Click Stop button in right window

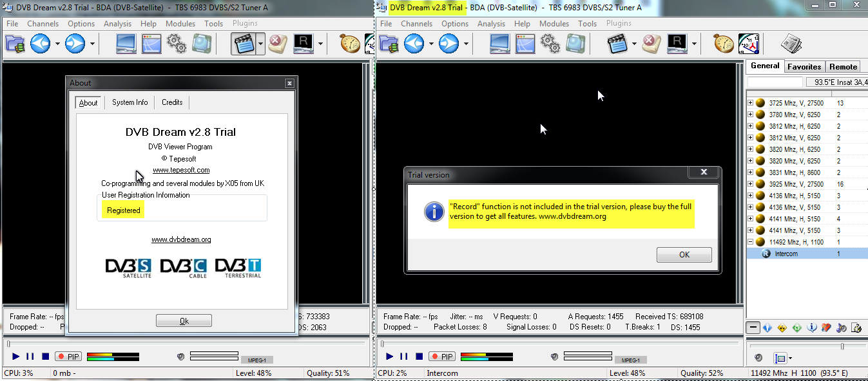(x=419, y=357)
